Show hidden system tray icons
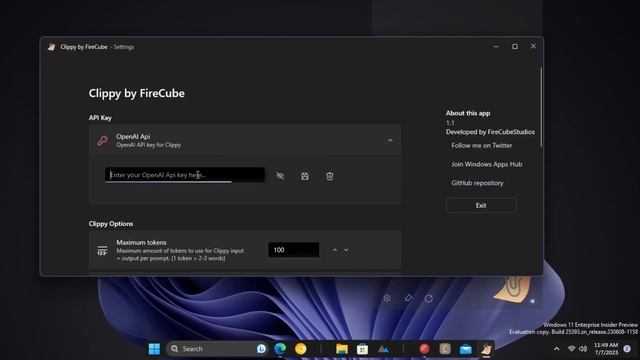The height and width of the screenshot is (360, 640). click(x=556, y=349)
